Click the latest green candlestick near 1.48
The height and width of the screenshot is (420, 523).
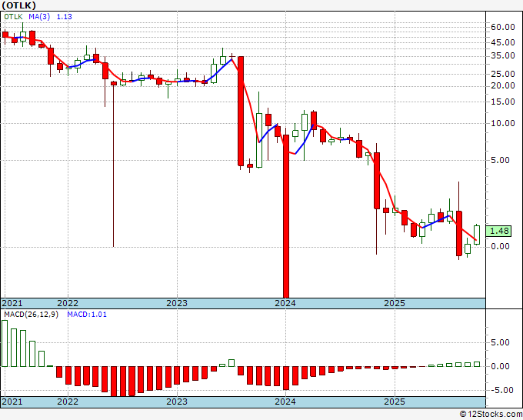point(477,235)
